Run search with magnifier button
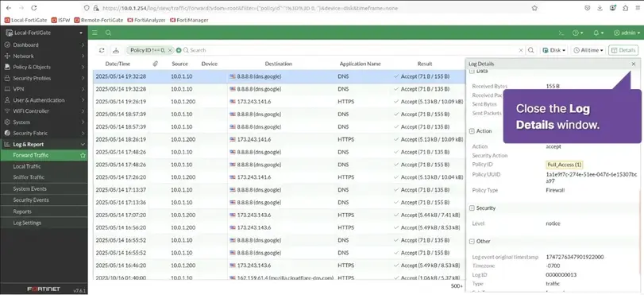Viewport: 644px width, 295px height. (530, 50)
